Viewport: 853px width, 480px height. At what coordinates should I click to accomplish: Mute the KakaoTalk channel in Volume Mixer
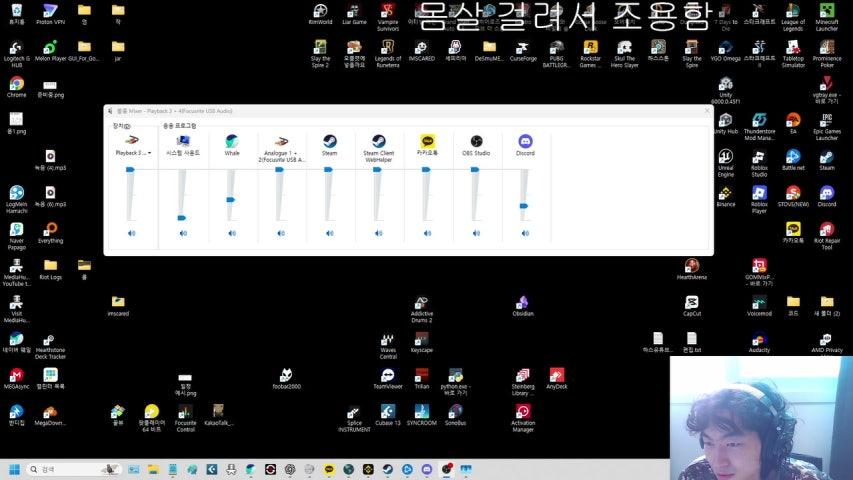pos(428,233)
